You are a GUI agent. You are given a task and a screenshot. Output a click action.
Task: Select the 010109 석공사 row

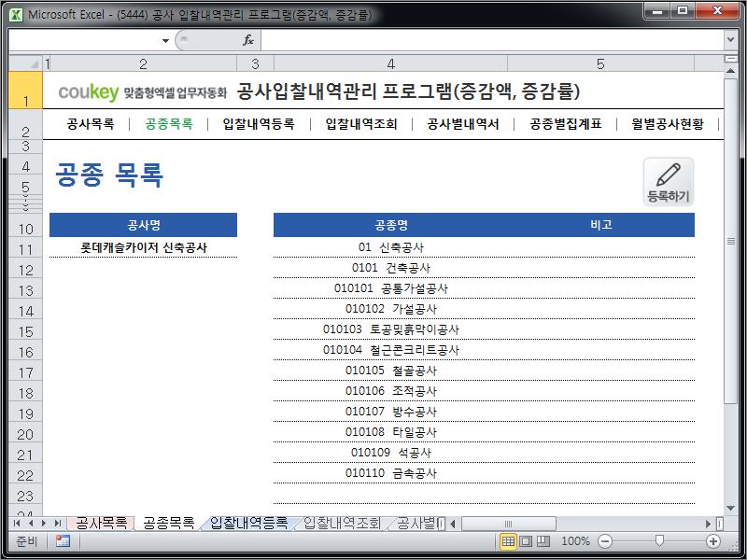(484, 453)
